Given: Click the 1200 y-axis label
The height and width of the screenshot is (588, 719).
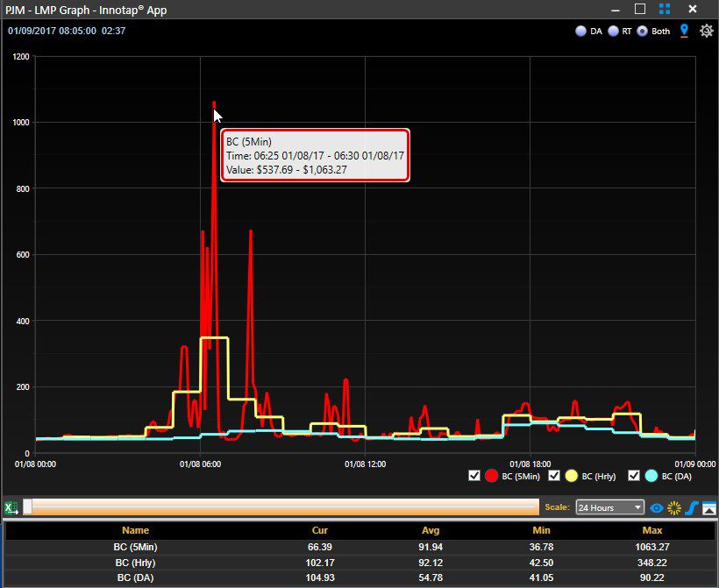Looking at the screenshot, I should pyautogui.click(x=22, y=56).
